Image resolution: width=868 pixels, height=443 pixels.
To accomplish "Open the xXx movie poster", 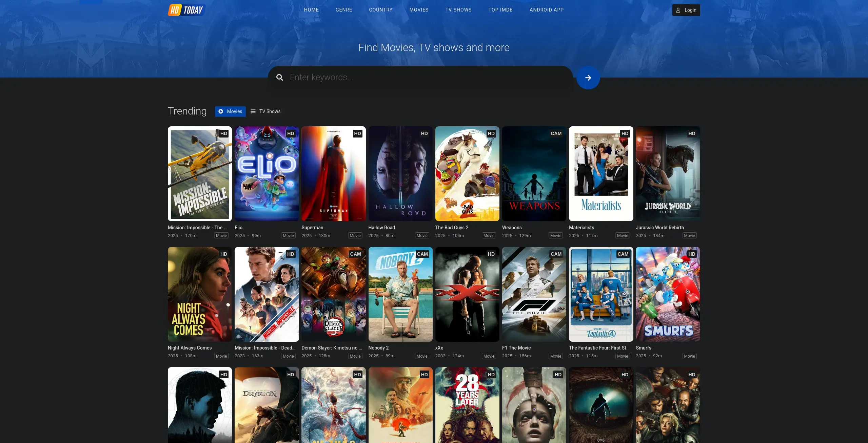I will (467, 294).
